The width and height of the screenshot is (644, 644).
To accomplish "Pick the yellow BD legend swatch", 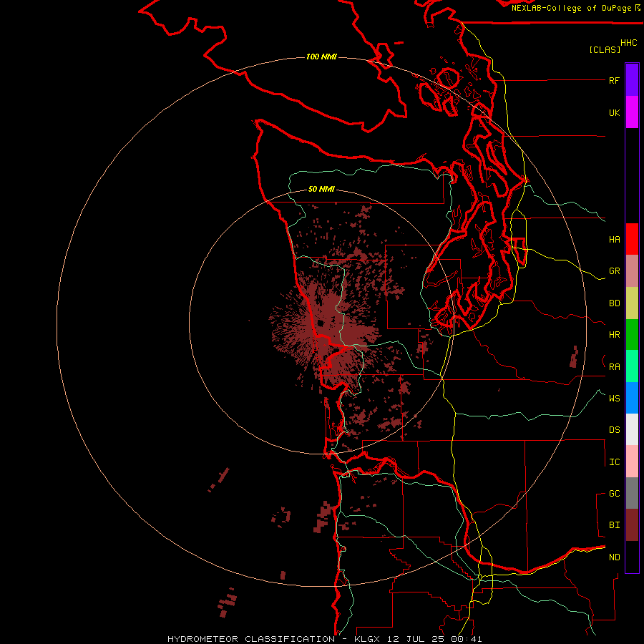I will [x=632, y=303].
